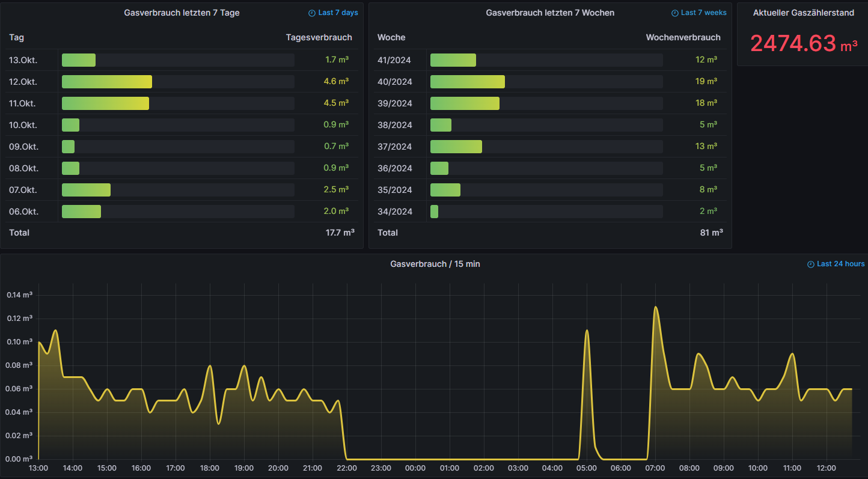Click the 18 m³ weekly value
The width and height of the screenshot is (868, 479).
tap(706, 103)
